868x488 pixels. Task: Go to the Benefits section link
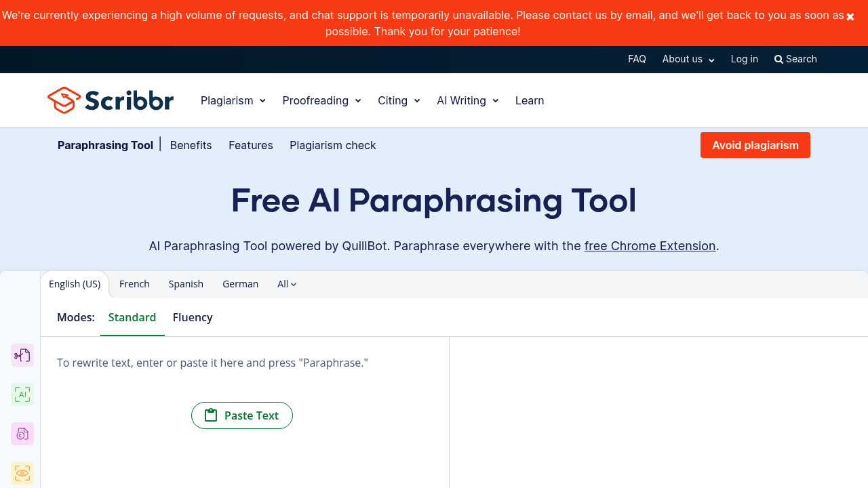191,145
